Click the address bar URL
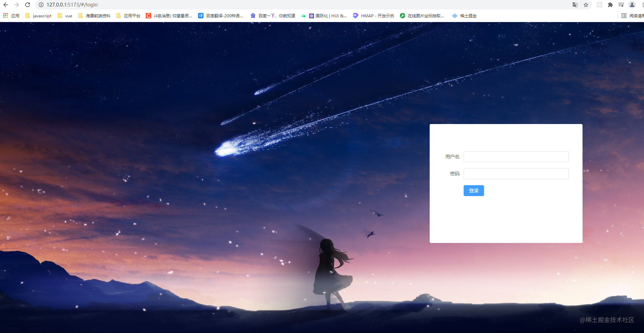Screen dimensions: 644x333 click(x=72, y=5)
